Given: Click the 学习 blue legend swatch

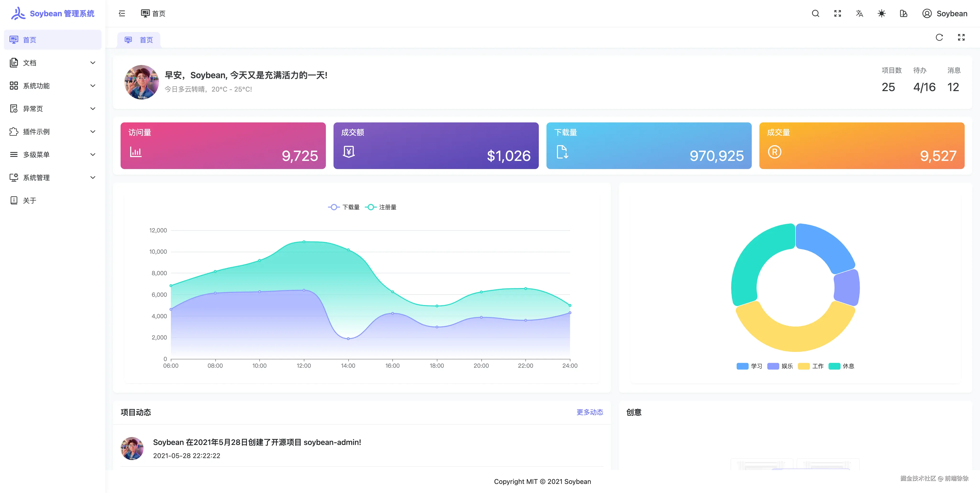Looking at the screenshot, I should click(742, 366).
